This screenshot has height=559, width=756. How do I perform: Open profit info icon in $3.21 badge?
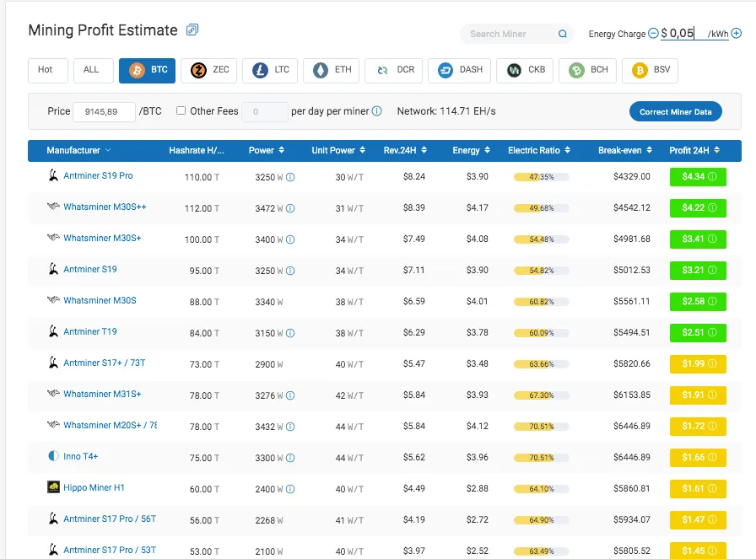(712, 270)
